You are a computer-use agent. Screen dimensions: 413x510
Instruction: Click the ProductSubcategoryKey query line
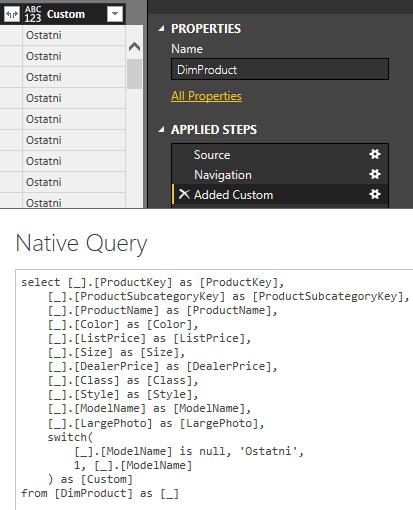point(229,296)
